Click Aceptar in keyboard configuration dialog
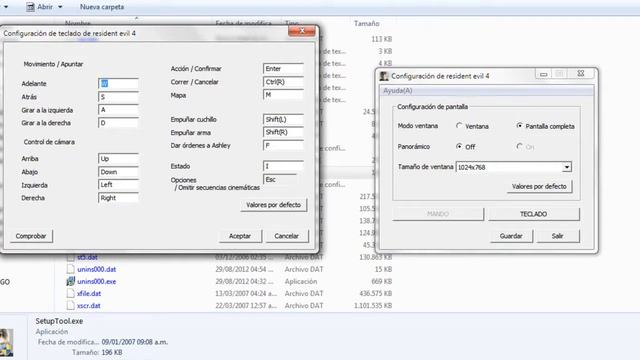This screenshot has width=640, height=360. coord(240,236)
